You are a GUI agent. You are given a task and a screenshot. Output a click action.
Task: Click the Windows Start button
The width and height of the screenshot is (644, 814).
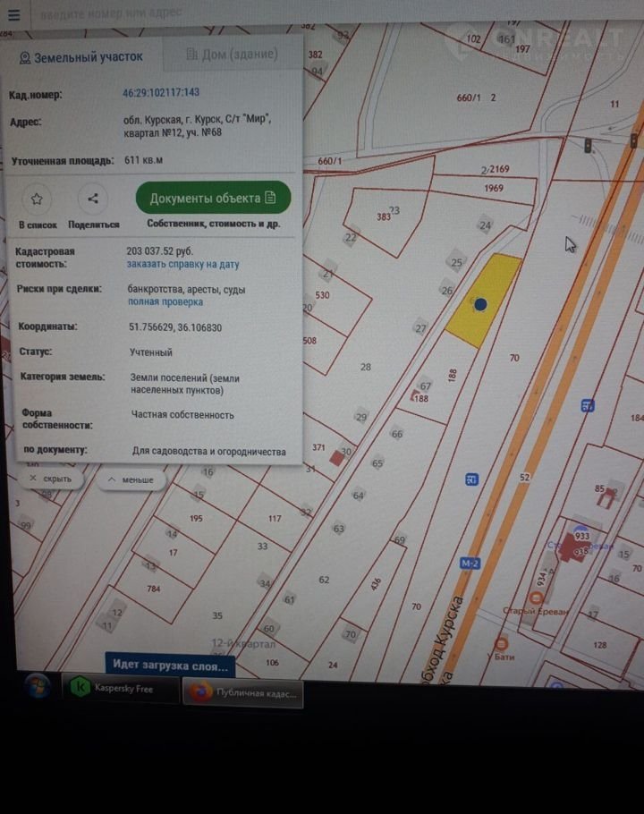[38, 687]
